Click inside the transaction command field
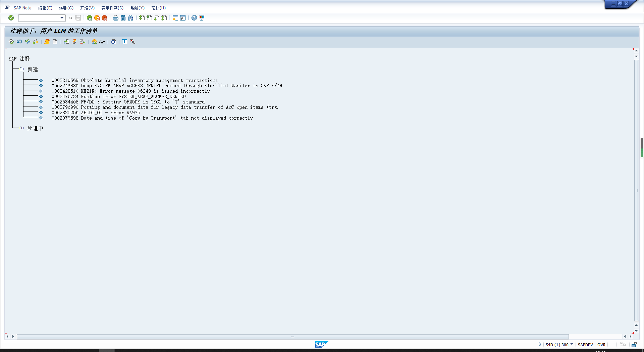The image size is (644, 352). click(x=39, y=18)
